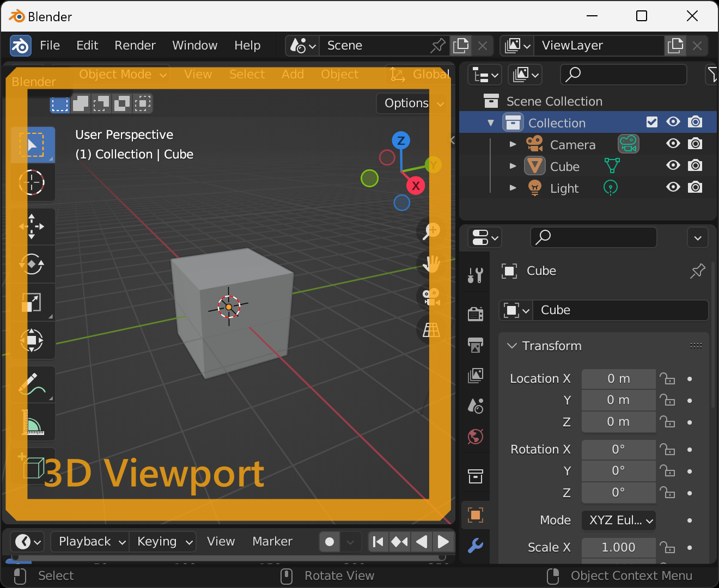Choose the Move tool in the toolbar
This screenshot has height=588, width=719.
tap(32, 226)
